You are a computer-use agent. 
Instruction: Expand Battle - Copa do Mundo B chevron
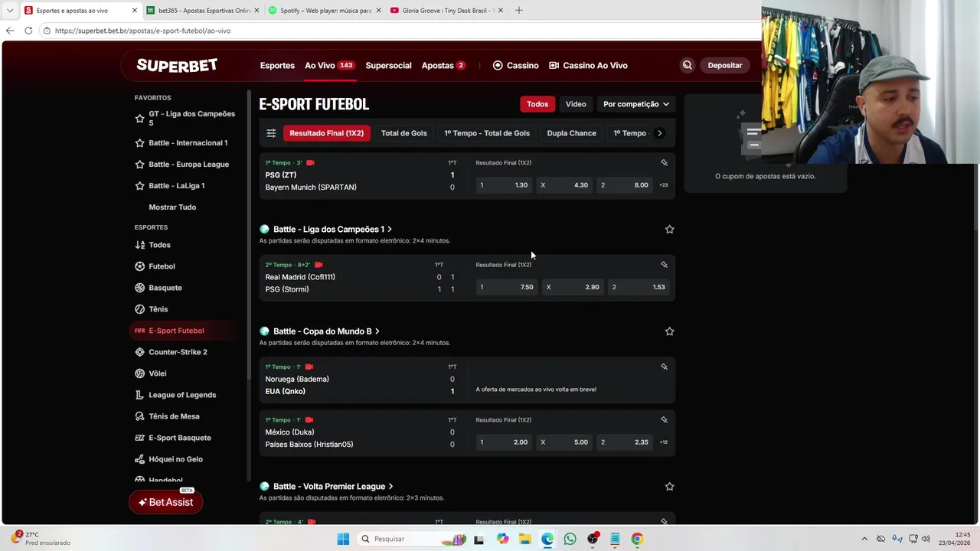pyautogui.click(x=377, y=331)
